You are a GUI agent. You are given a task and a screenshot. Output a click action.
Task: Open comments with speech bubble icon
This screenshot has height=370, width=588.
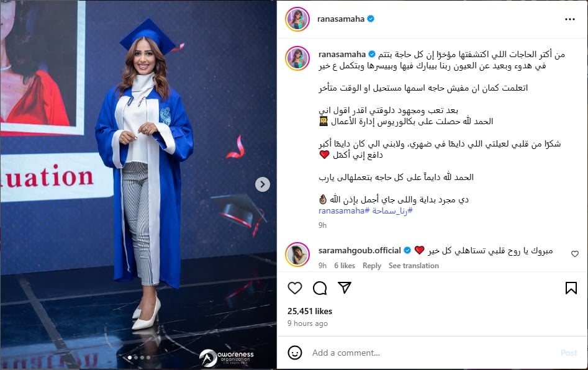click(x=320, y=288)
